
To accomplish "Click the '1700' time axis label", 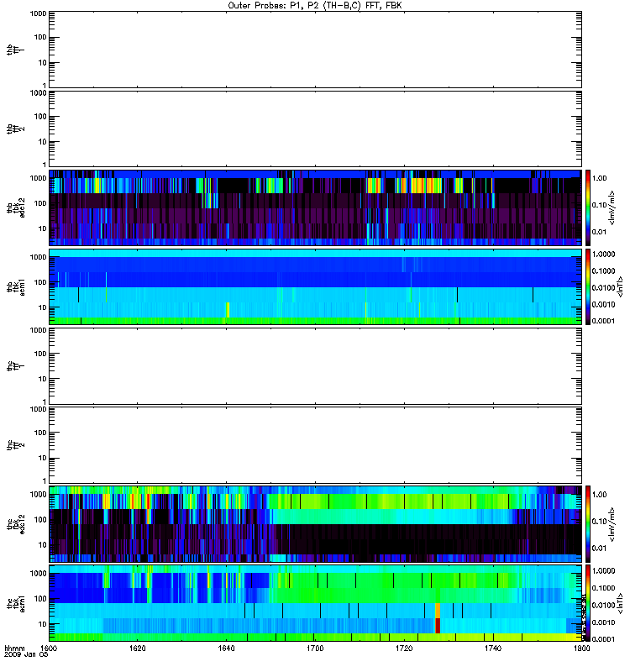I will (x=315, y=648).
